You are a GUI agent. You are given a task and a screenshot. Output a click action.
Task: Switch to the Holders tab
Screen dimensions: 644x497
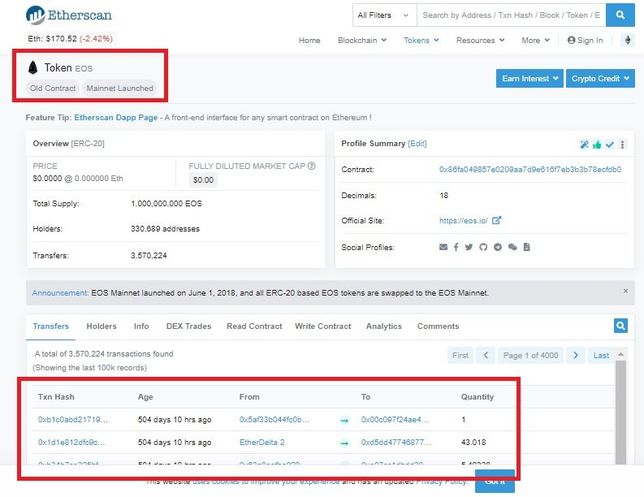tap(101, 326)
